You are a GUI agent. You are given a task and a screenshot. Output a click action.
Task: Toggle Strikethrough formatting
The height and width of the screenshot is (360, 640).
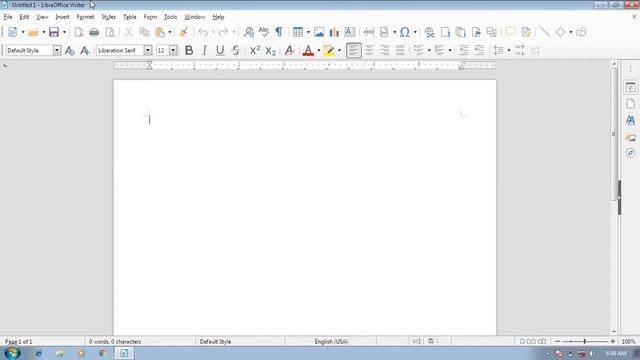236,50
